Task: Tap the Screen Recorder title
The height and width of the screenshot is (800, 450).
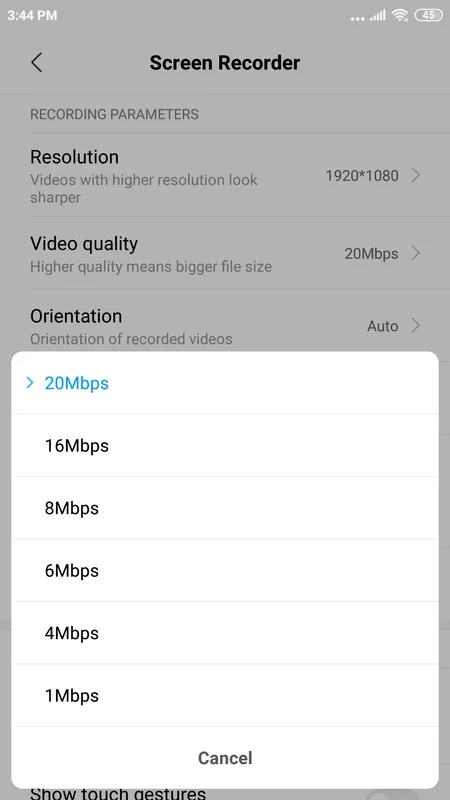Action: tap(224, 63)
